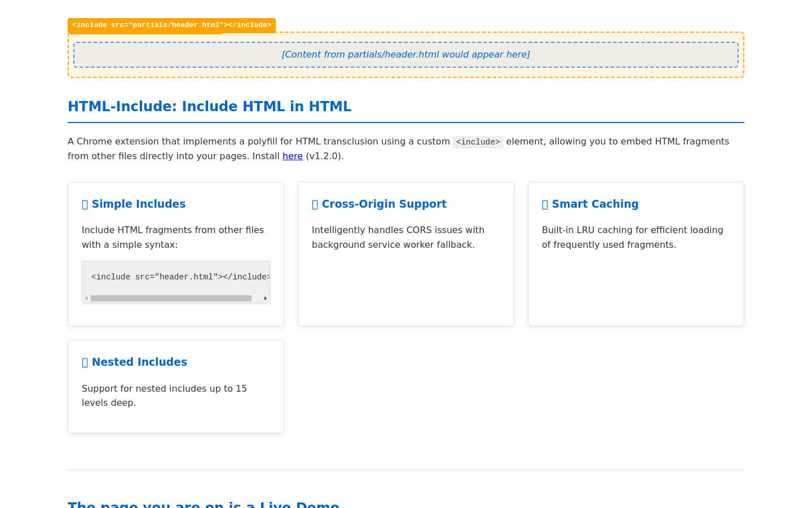The width and height of the screenshot is (812, 508).
Task: Click the 'Live Demo' section heading
Action: tap(204, 504)
